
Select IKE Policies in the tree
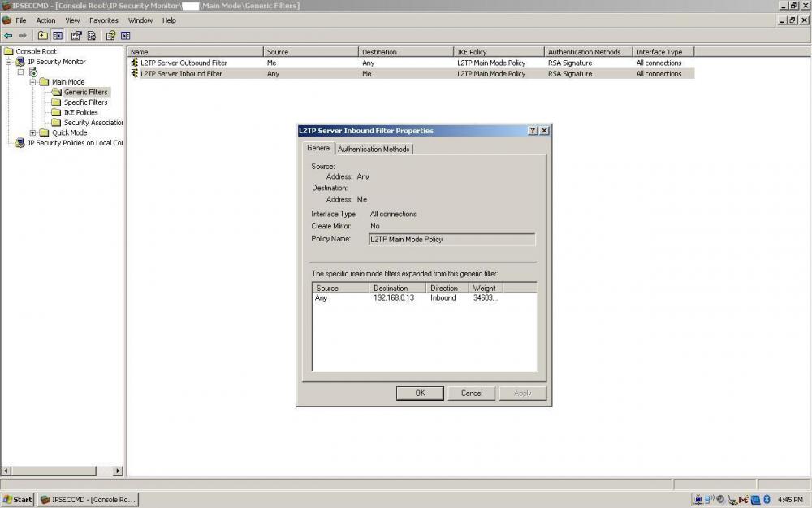tap(80, 112)
